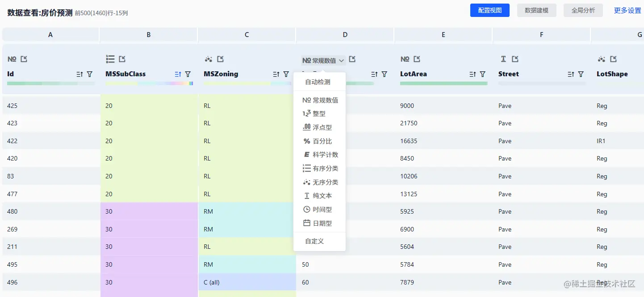Select 时间型 type option
Image resolution: width=644 pixels, height=297 pixels.
click(320, 210)
